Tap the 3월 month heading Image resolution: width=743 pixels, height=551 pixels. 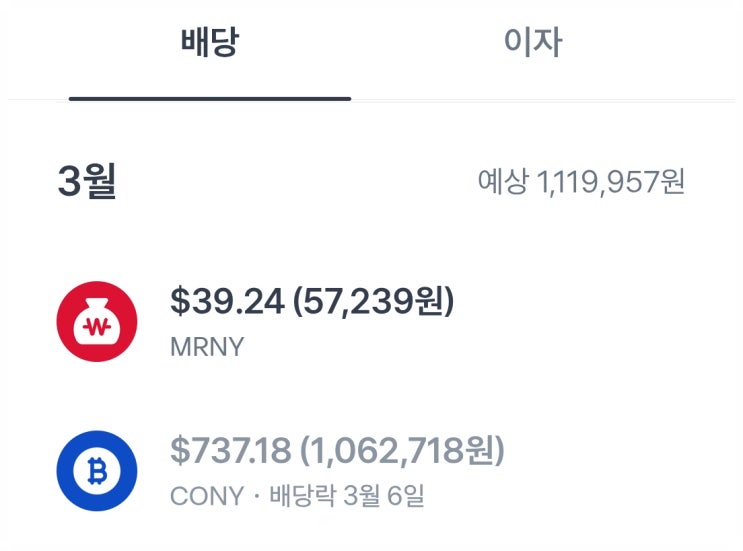click(x=88, y=181)
